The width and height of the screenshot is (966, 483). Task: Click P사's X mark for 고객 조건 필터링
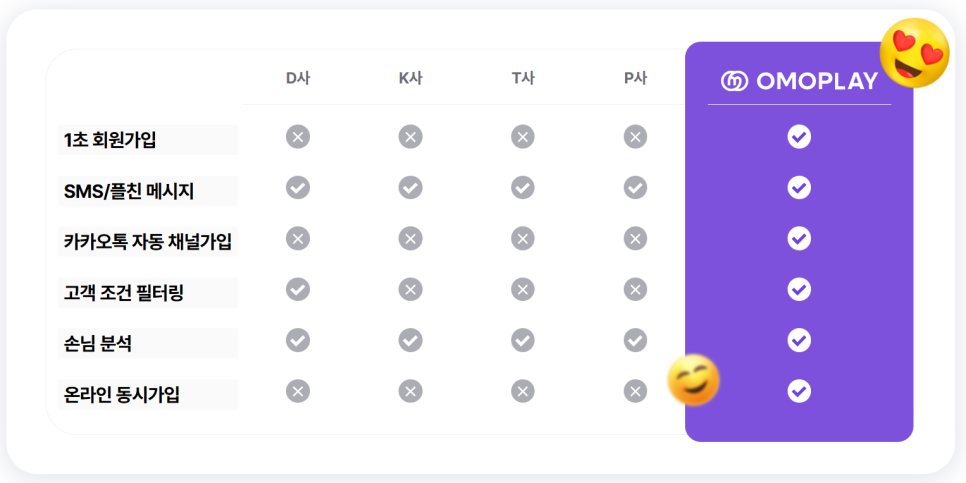pos(635,289)
